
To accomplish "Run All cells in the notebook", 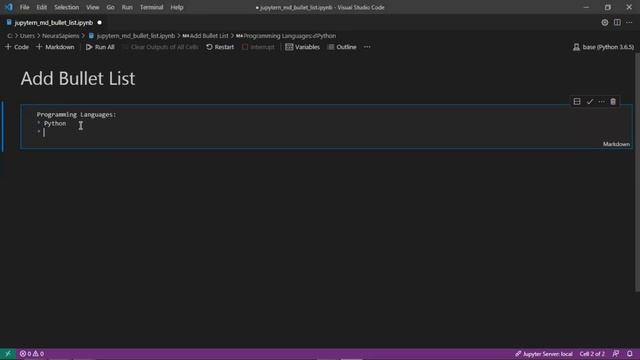I will click(x=100, y=47).
